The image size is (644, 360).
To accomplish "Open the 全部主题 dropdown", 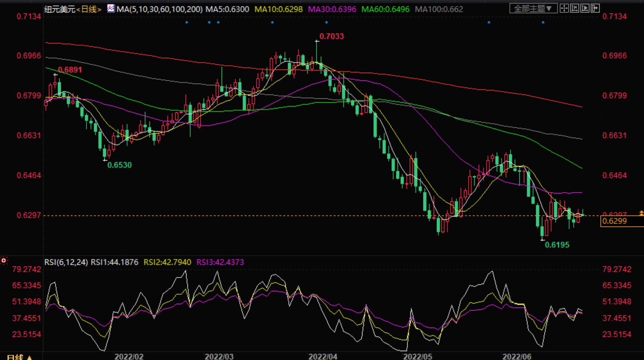I will coord(533,8).
